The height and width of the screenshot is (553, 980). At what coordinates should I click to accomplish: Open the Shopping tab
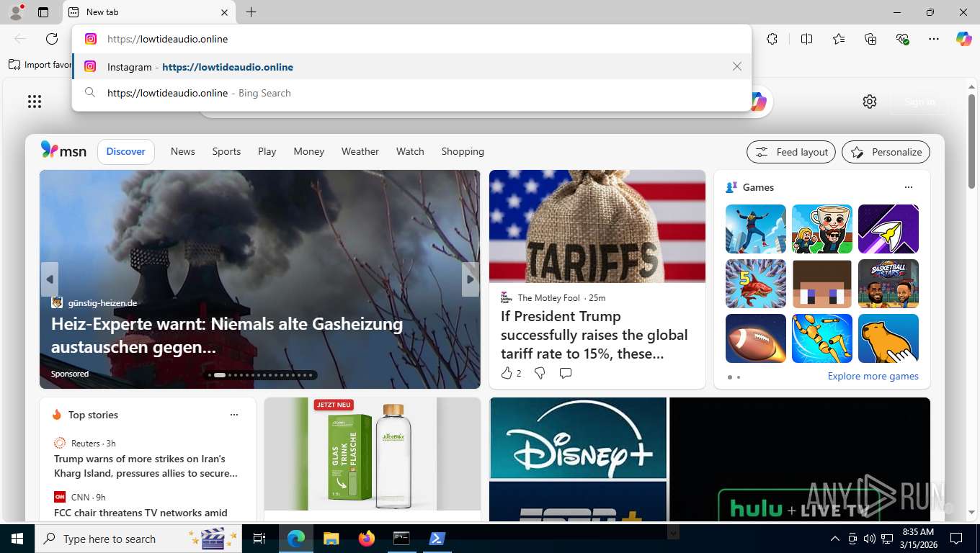coord(463,151)
